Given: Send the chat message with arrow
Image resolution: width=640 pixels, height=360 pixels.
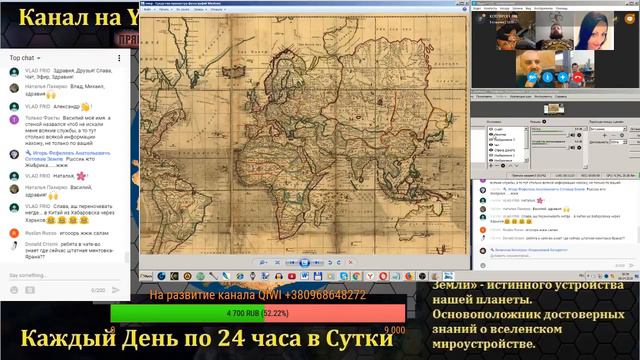Looking at the screenshot, I should click(x=116, y=290).
